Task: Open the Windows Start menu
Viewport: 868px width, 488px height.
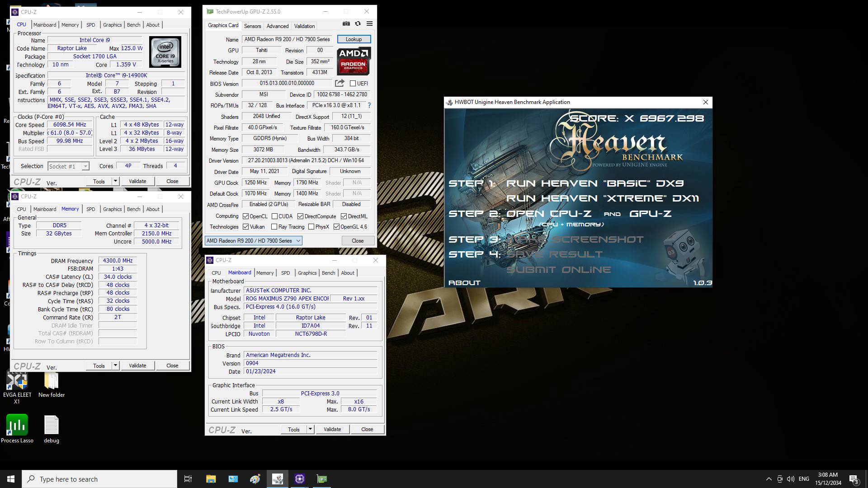Action: (x=11, y=479)
